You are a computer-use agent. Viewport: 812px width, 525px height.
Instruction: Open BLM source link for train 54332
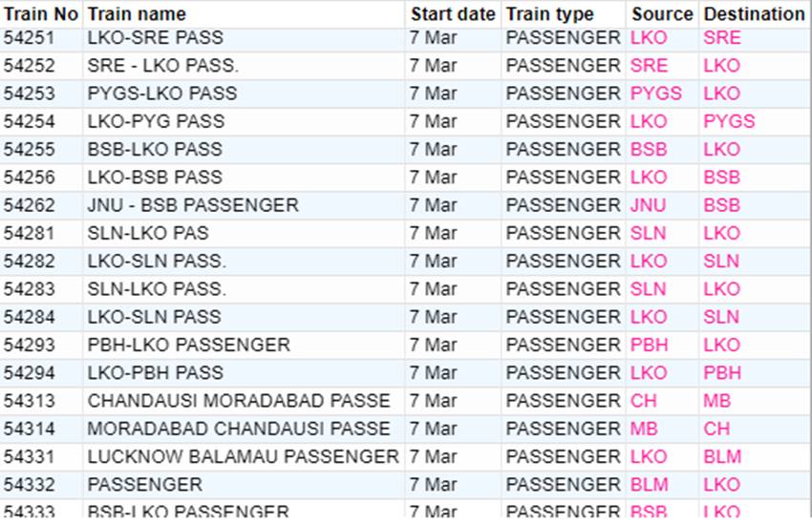[x=650, y=485]
